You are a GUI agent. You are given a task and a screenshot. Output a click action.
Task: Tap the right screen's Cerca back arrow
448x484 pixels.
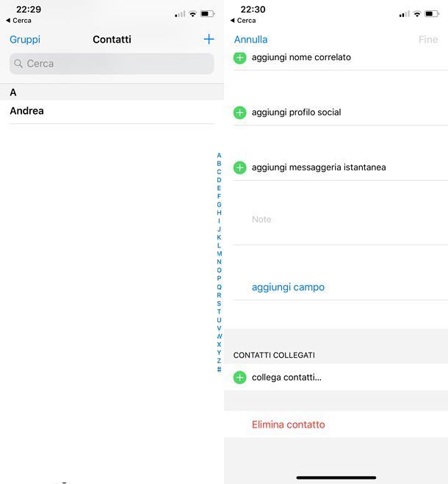(233, 21)
